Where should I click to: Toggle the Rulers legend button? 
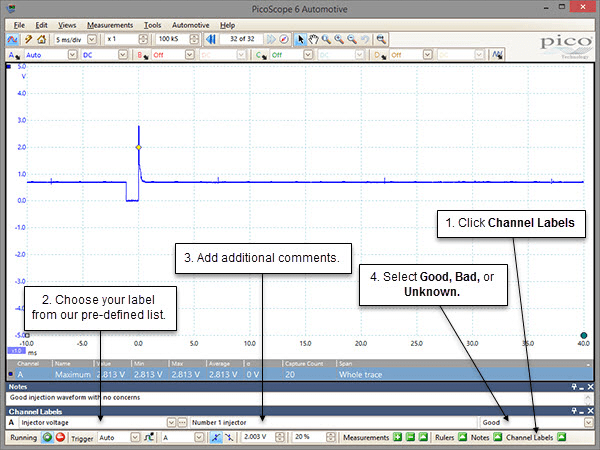(462, 437)
